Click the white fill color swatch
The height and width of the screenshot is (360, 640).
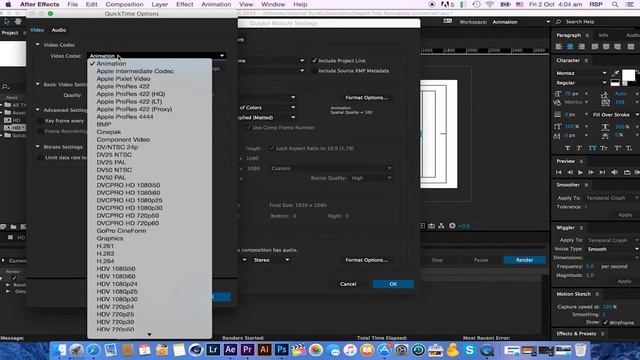[x=628, y=75]
